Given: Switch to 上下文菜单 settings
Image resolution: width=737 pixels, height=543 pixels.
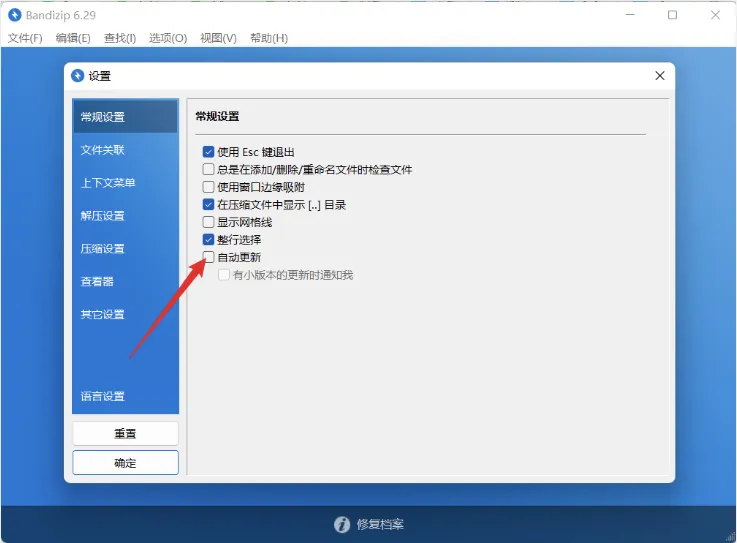Looking at the screenshot, I should pyautogui.click(x=125, y=182).
